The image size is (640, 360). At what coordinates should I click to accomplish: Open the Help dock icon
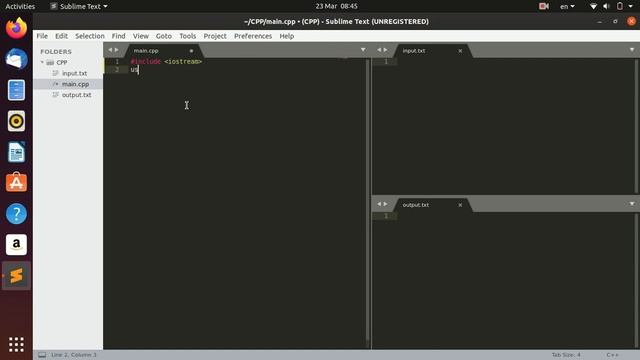(16, 213)
